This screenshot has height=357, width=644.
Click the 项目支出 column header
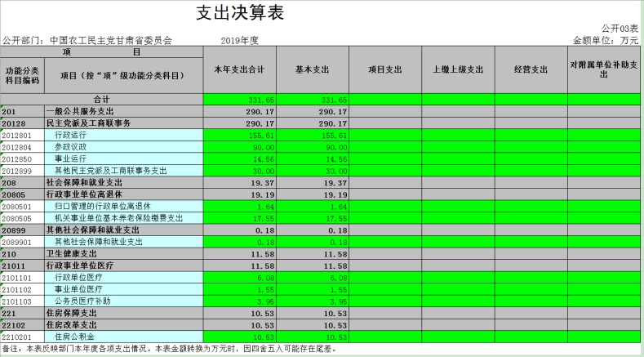pos(385,69)
